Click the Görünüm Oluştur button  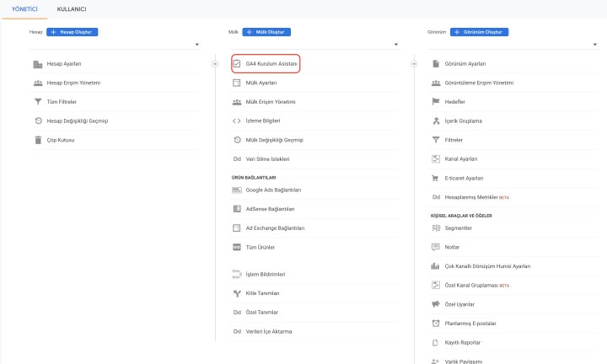pos(479,32)
